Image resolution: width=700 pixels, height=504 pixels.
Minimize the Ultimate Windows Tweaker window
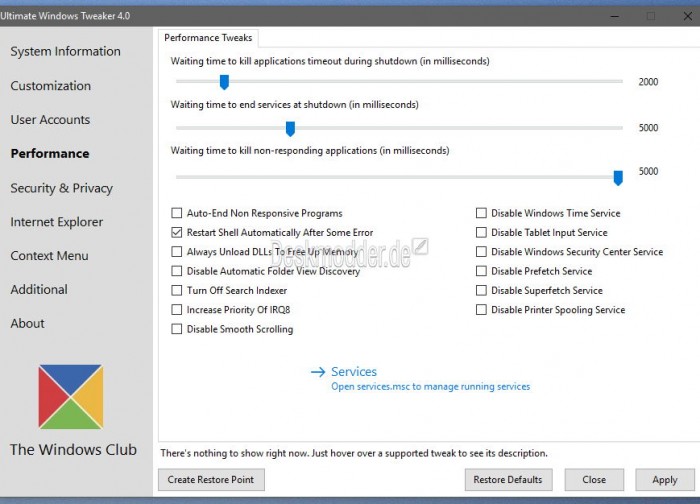615,16
